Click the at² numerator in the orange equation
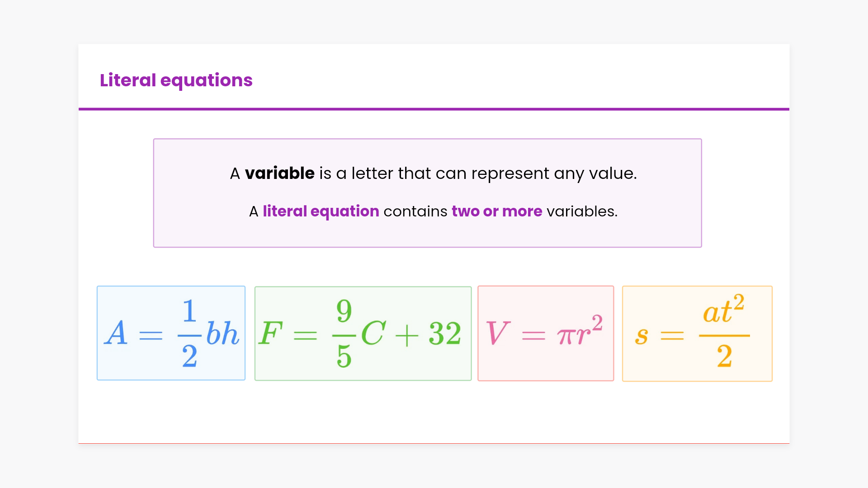Viewport: 868px width, 488px height. point(723,310)
